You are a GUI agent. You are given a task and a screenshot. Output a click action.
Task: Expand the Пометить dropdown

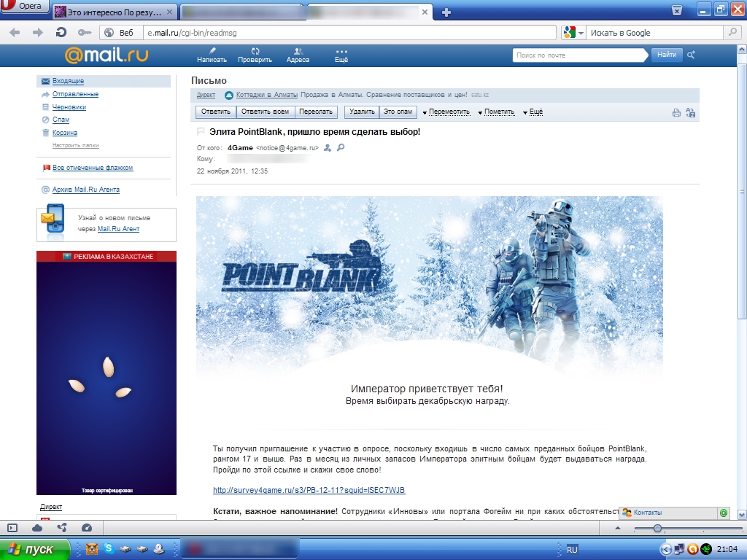(499, 112)
